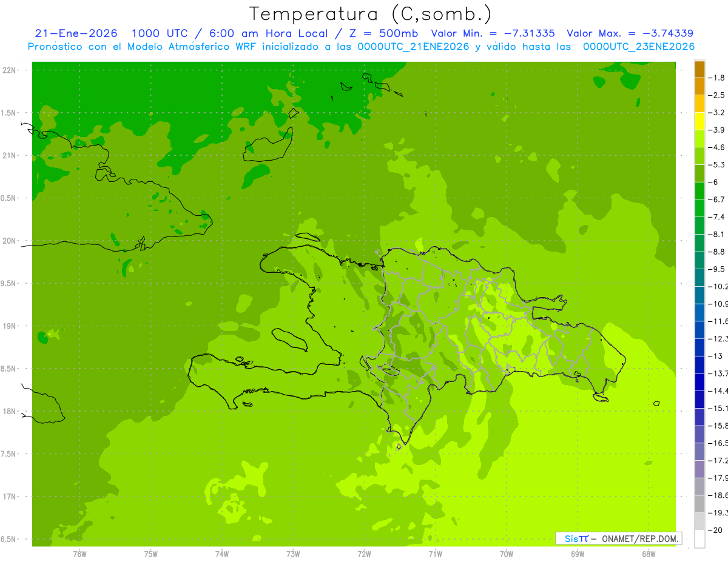Click the "Valor Max. = -3.74339" value
Viewport: 728px width, 562px height.
(x=630, y=33)
